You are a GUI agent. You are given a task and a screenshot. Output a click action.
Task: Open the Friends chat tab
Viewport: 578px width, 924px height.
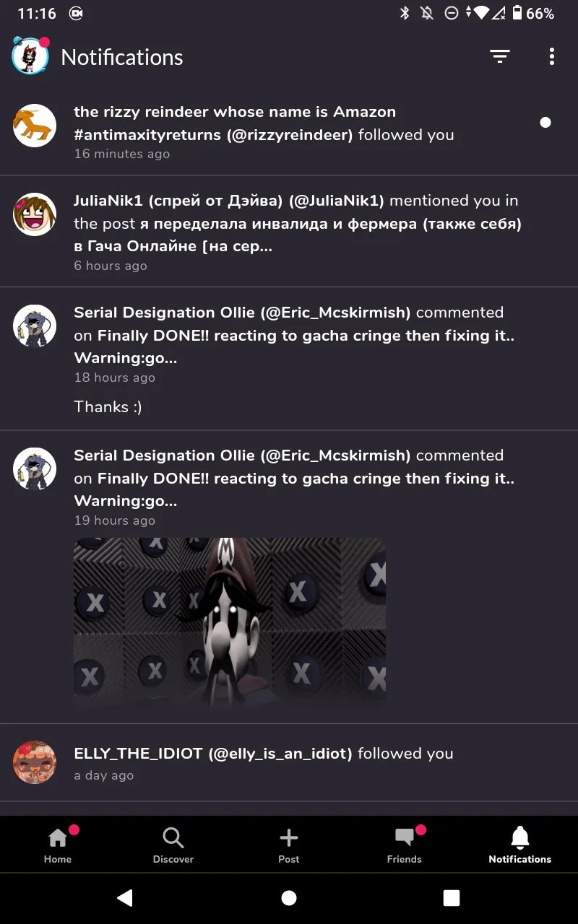click(405, 845)
